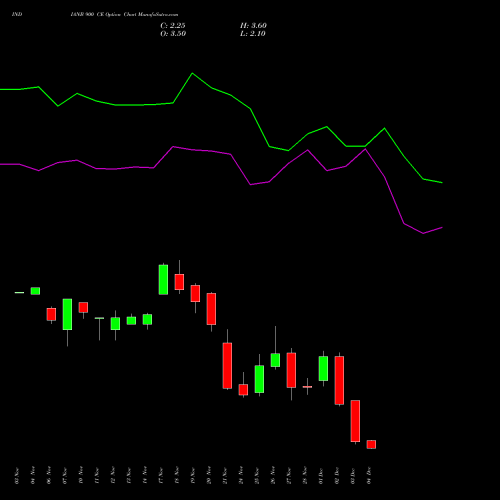The width and height of the screenshot is (500, 500).
Task: Click the "02 Dec" date axis label
Action: [x=337, y=476]
